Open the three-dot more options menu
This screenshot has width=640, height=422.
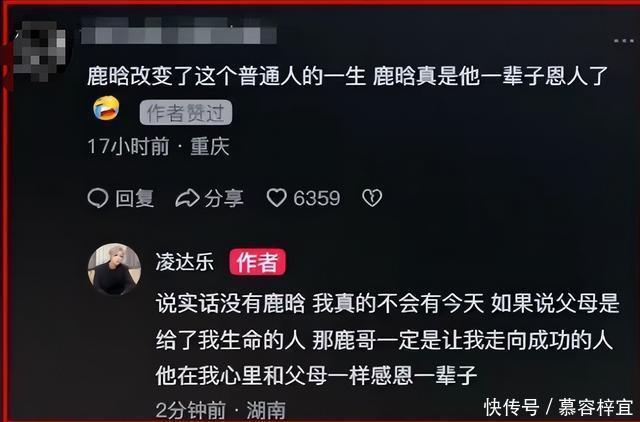pos(624,41)
